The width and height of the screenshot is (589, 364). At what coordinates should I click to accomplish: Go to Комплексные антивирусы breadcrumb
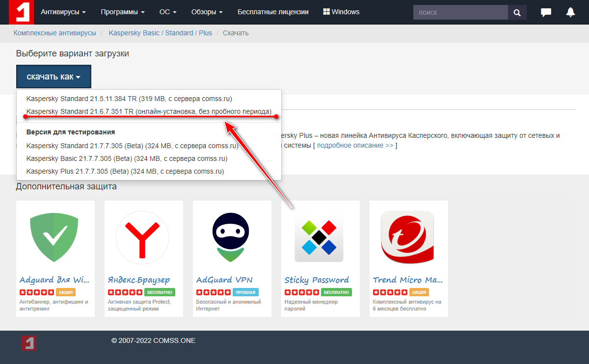(x=55, y=33)
